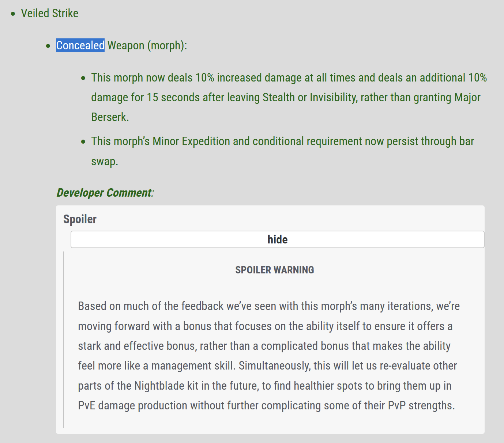Click the bullet dot beside Concealed Weapon

[x=48, y=46]
